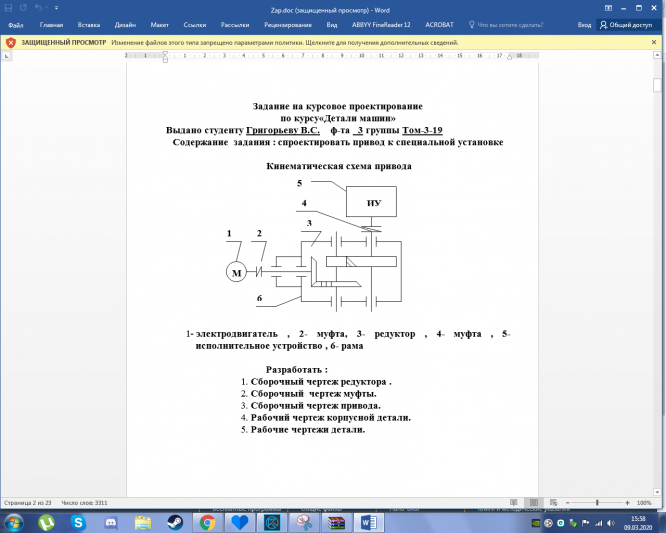Open Skype from the taskbar
Screen dimensions: 666x533
point(78,523)
